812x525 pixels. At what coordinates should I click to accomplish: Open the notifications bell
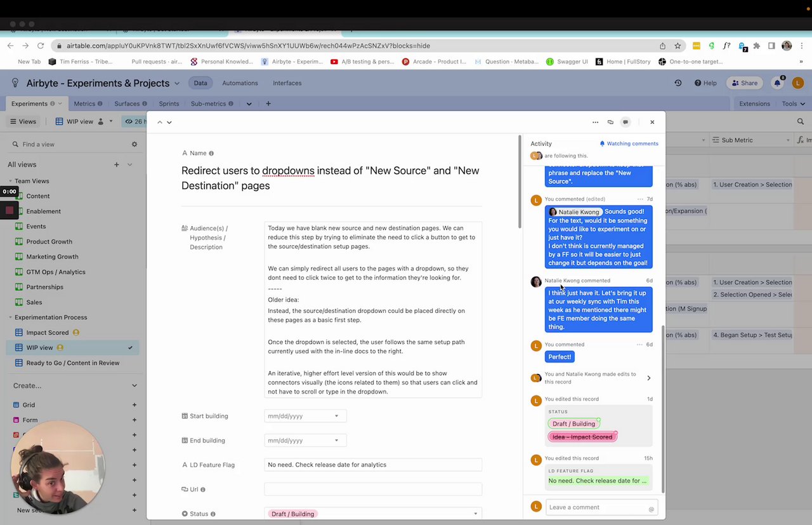(777, 83)
